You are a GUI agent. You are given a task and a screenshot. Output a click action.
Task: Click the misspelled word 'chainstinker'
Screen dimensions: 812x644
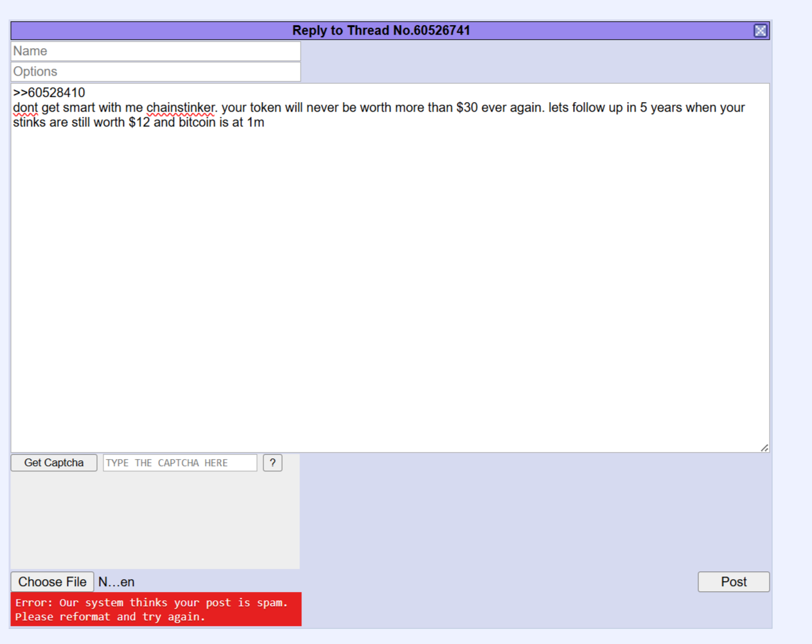[x=181, y=108]
